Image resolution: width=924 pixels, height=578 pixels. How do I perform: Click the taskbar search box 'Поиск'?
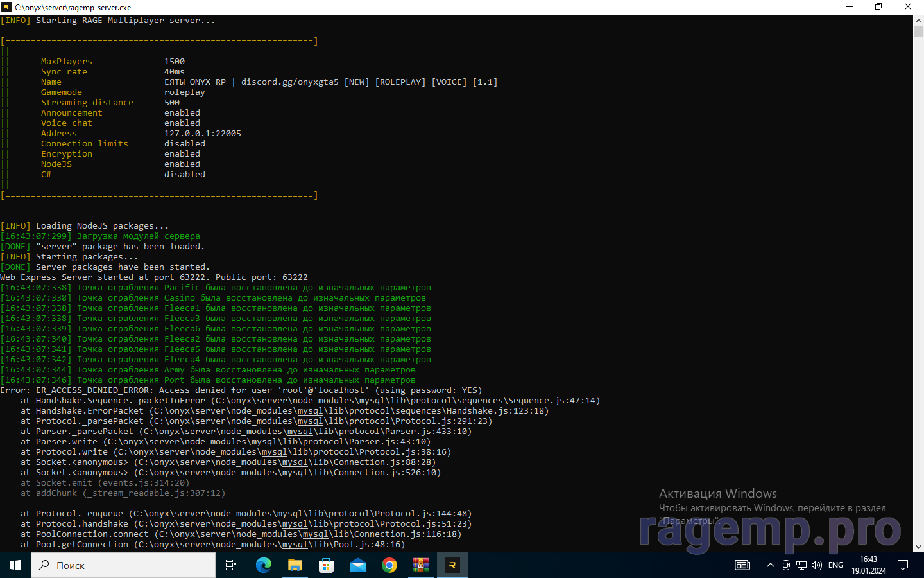click(123, 565)
